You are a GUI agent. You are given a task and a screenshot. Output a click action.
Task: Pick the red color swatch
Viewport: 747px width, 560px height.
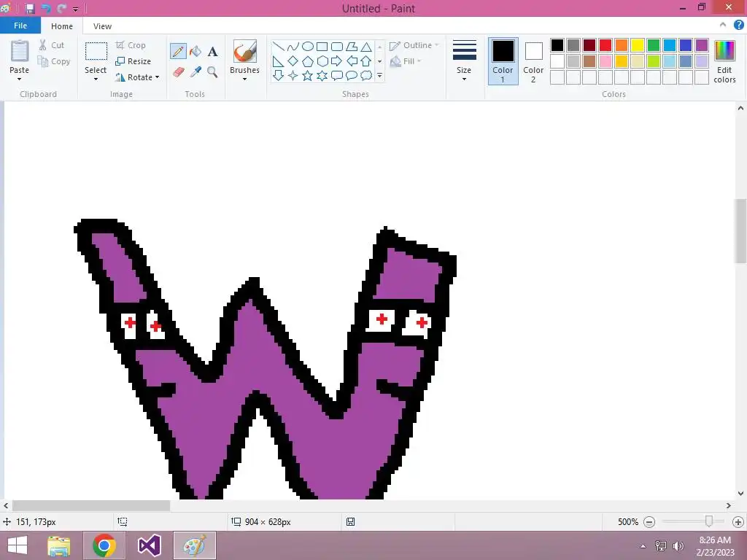605,45
